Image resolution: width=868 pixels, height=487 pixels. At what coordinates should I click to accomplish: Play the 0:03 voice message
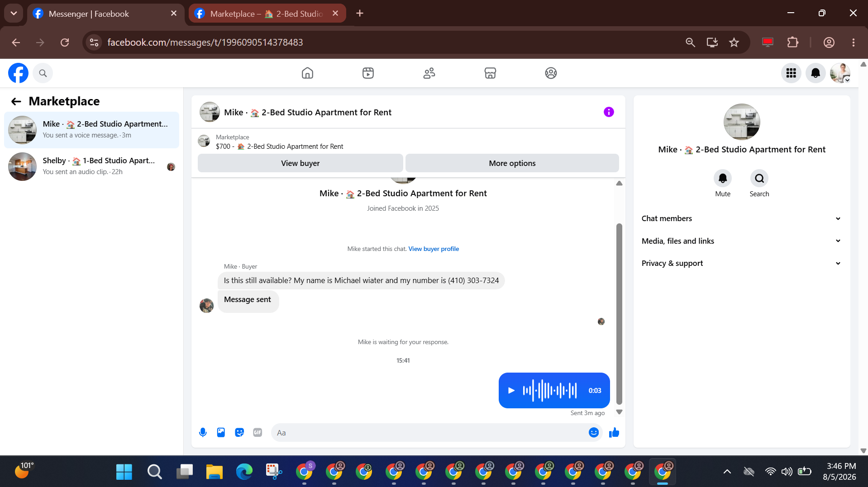(511, 390)
